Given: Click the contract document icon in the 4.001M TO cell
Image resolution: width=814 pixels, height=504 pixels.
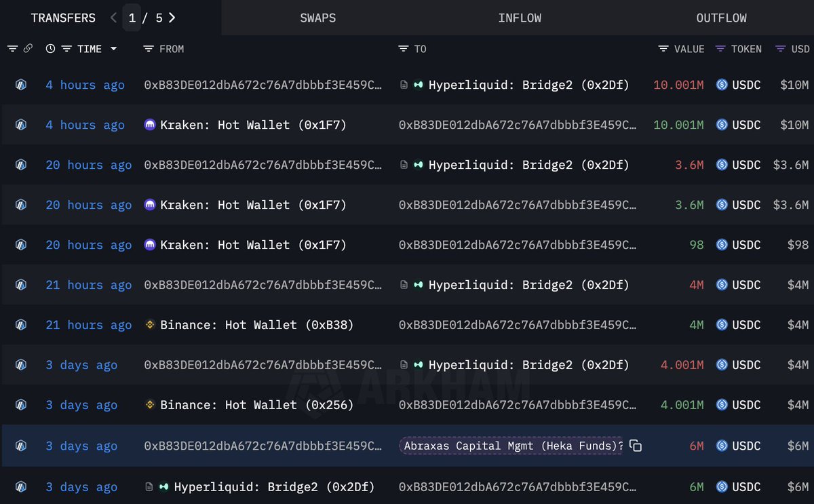Looking at the screenshot, I should (403, 365).
